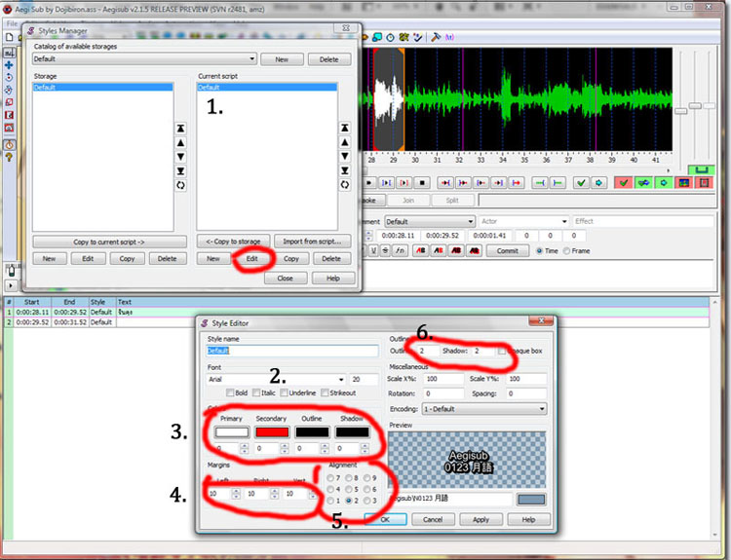This screenshot has height=560, width=731.
Task: Sort current script styles icon
Action: point(344,185)
